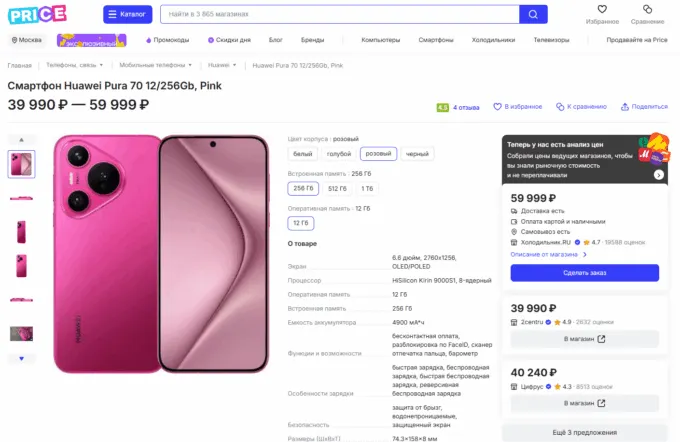Open the Сравнение comparison icon in header

[x=647, y=10]
